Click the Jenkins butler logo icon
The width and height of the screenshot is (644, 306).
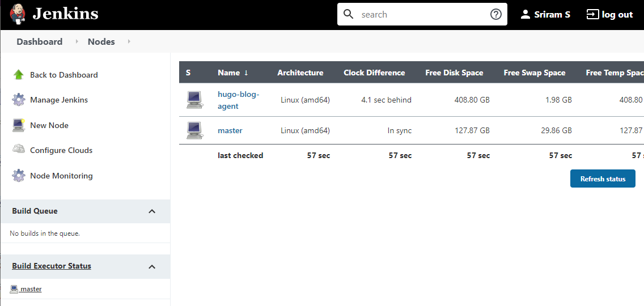point(17,14)
